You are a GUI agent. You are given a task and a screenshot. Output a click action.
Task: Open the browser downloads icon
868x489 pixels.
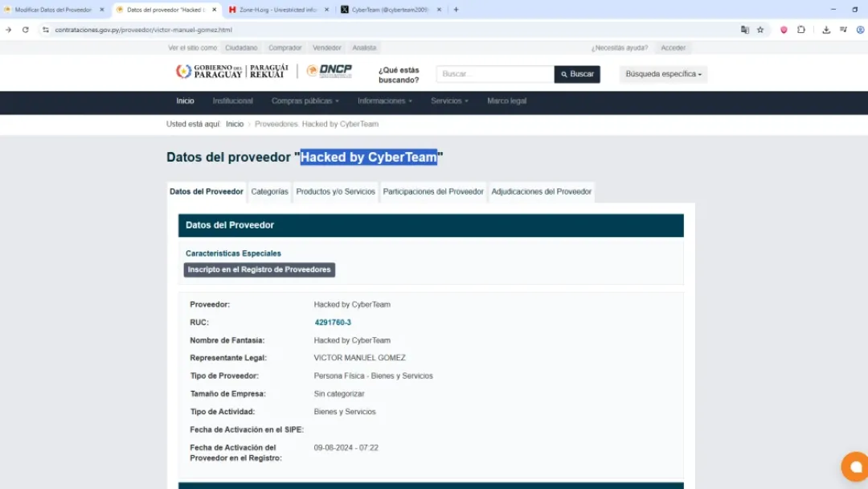tap(826, 30)
